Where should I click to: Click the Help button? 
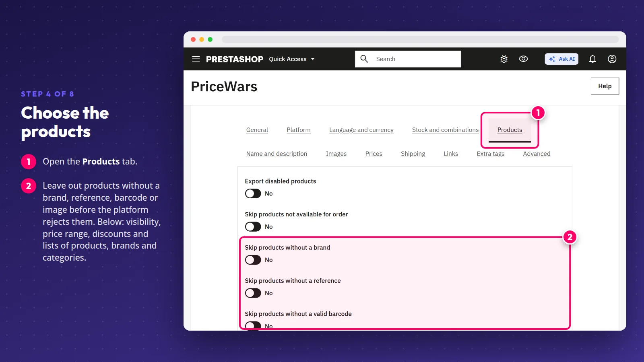click(605, 86)
